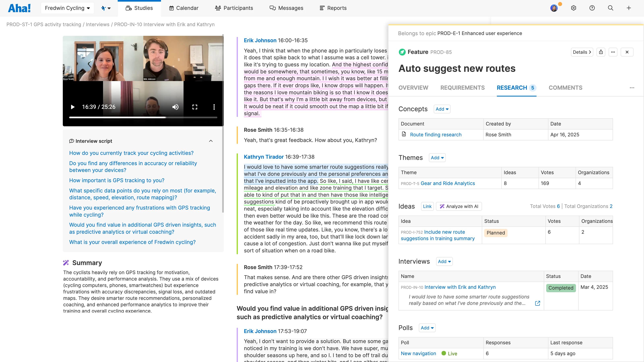The height and width of the screenshot is (362, 644).
Task: Open Aha! settings gear
Action: [x=574, y=8]
